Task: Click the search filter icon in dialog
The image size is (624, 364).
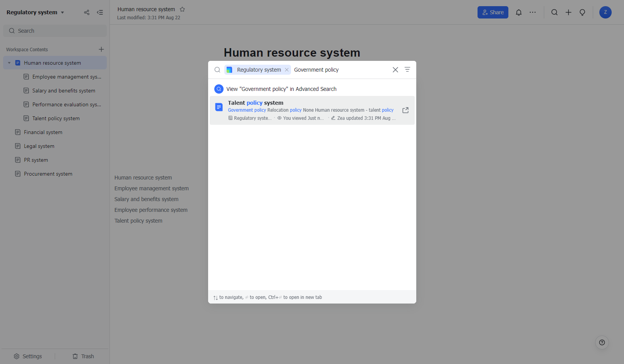Action: point(407,70)
